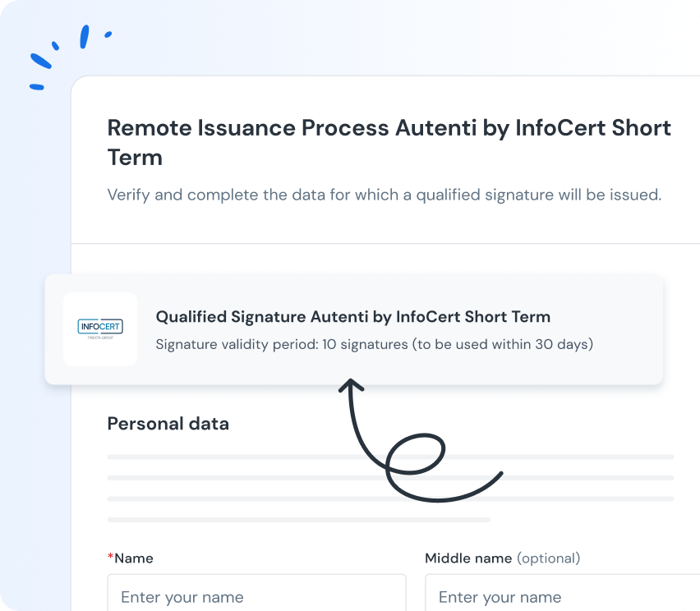This screenshot has height=611, width=700.
Task: Click the Name field label
Action: click(x=133, y=558)
